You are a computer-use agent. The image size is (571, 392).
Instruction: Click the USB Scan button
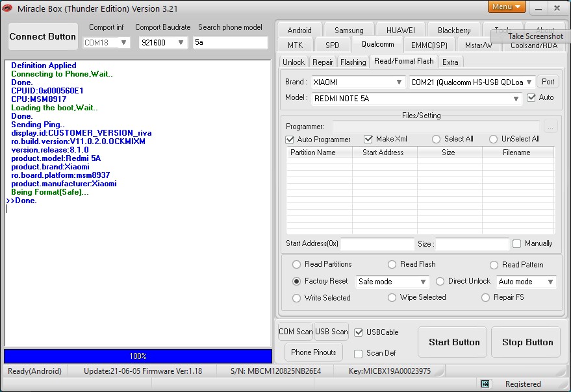coord(331,332)
